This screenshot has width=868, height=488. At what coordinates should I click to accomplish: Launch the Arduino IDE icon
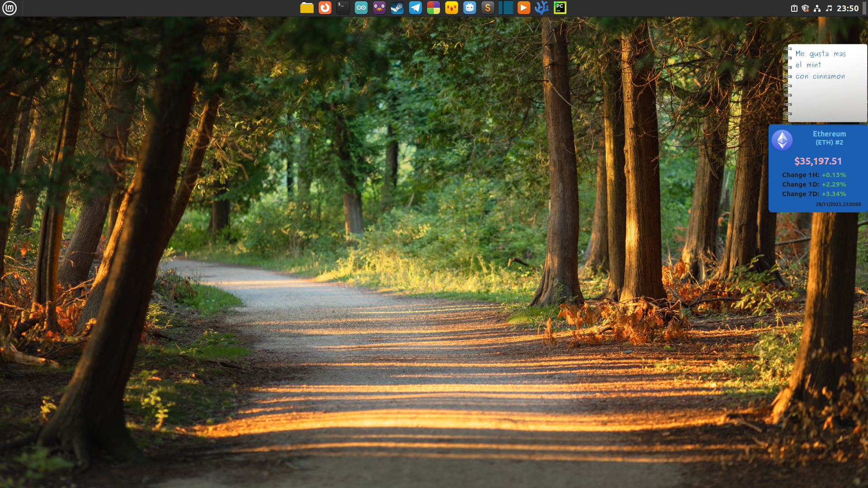(361, 8)
